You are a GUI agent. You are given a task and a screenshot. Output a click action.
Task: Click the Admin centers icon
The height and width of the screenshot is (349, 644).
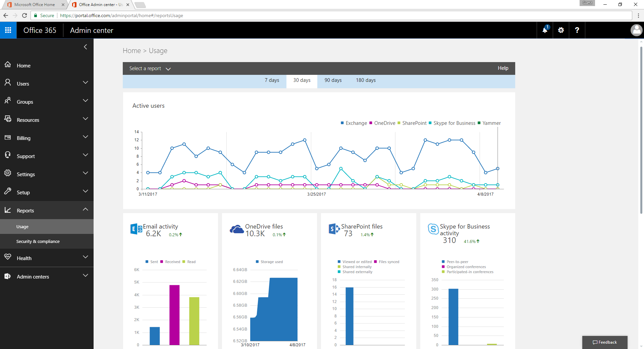[x=8, y=276]
